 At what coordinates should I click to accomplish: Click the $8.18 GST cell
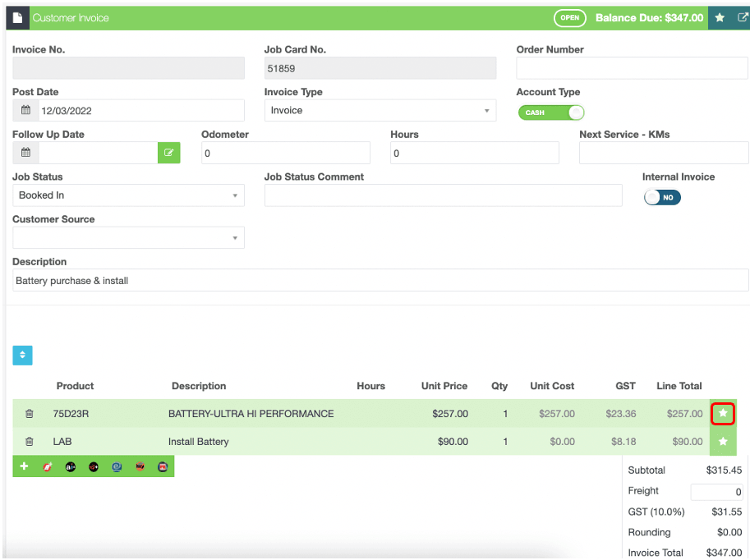(623, 442)
